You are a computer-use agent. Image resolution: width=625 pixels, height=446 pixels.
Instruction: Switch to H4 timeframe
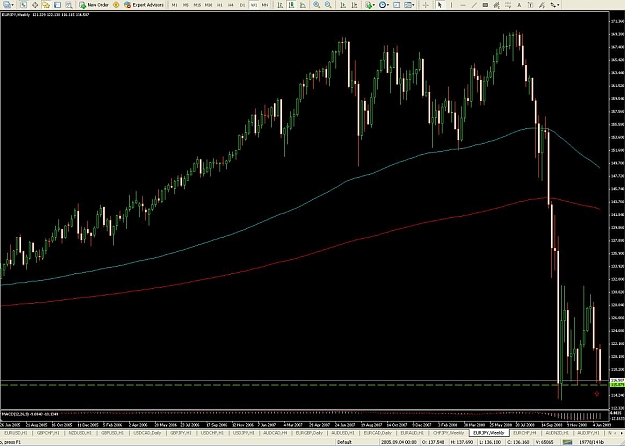pyautogui.click(x=231, y=5)
